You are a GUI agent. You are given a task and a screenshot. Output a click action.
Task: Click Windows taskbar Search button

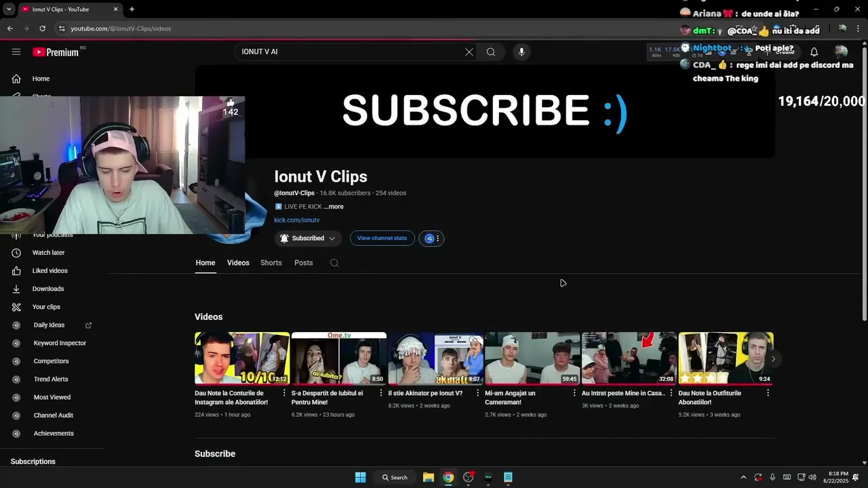(395, 477)
